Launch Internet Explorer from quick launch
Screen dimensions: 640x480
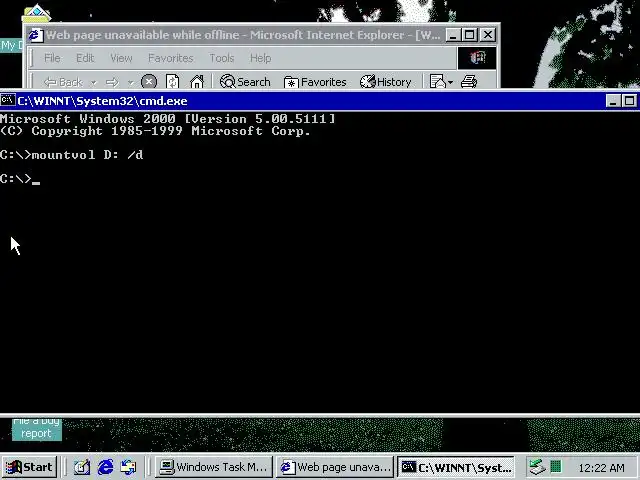point(105,467)
